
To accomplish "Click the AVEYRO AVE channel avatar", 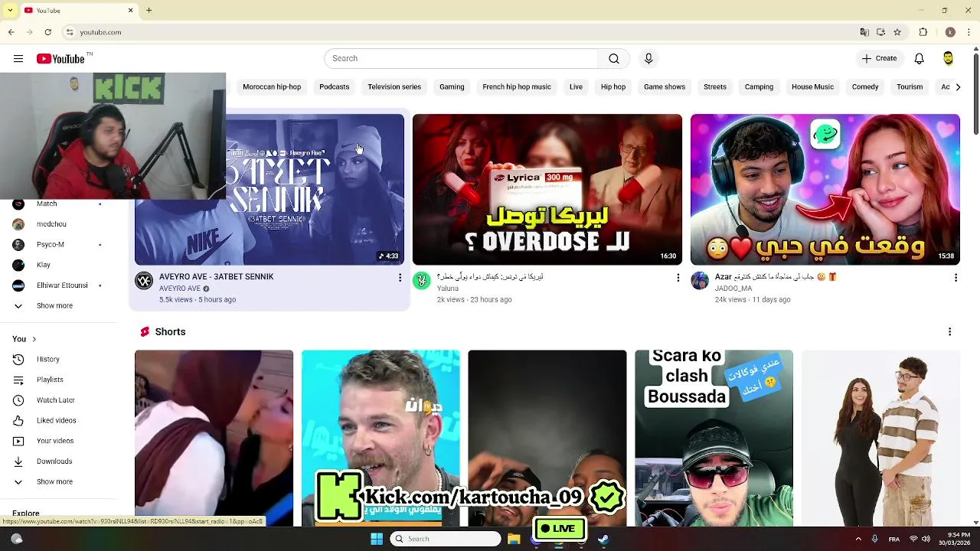I will [144, 281].
